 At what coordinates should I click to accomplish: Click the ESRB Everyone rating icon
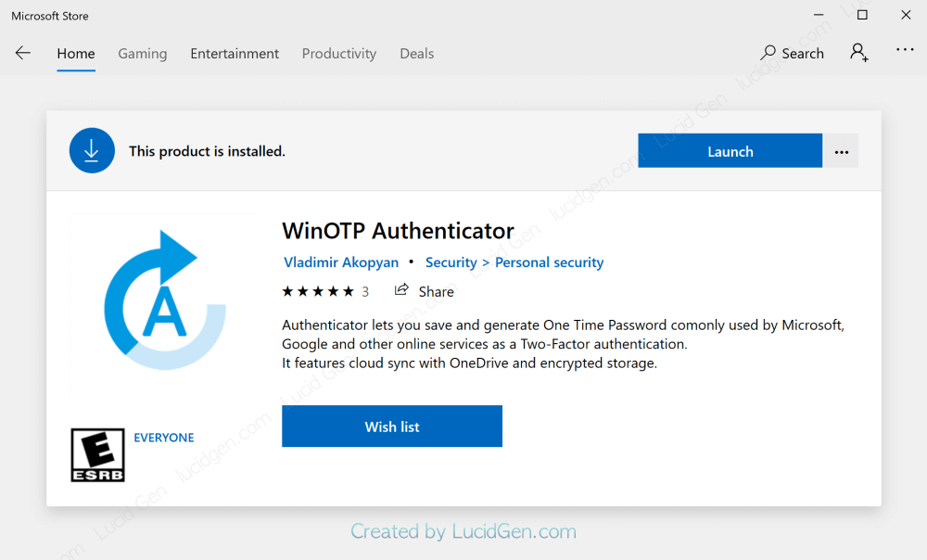97,454
